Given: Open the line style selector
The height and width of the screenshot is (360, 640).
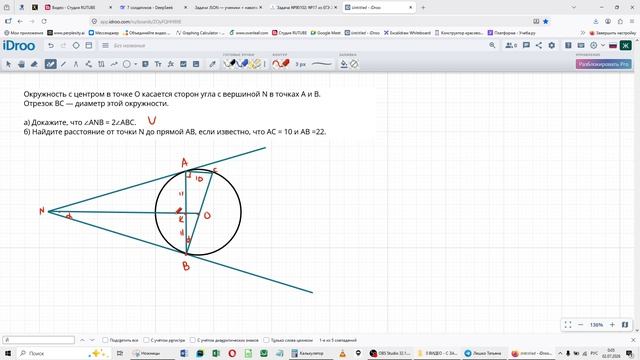Looking at the screenshot, I should coord(322,64).
